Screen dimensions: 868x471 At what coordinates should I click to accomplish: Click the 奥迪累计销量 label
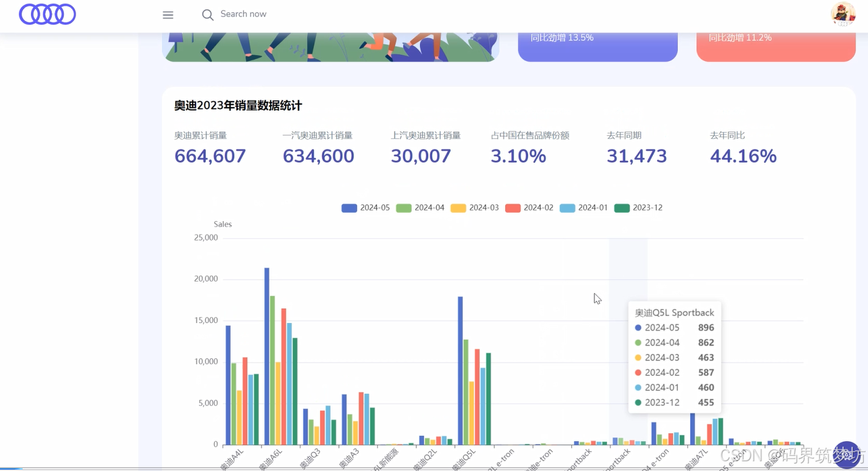(201, 135)
